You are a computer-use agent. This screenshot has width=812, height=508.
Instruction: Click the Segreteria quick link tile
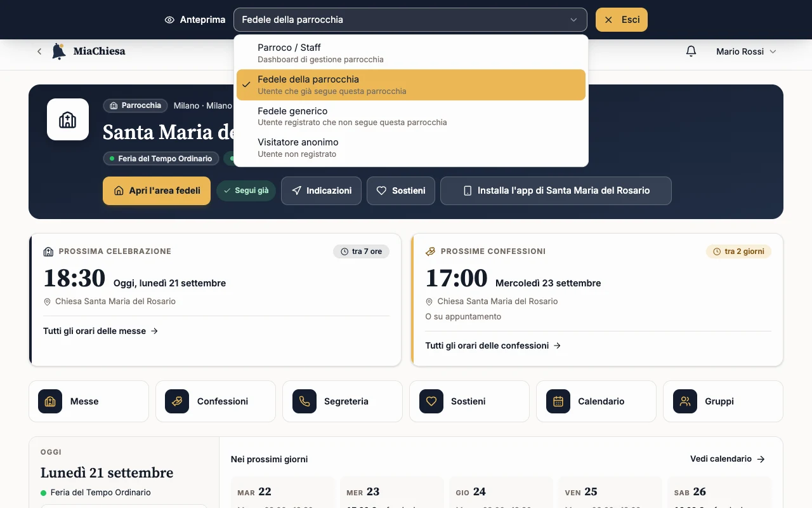pyautogui.click(x=343, y=401)
